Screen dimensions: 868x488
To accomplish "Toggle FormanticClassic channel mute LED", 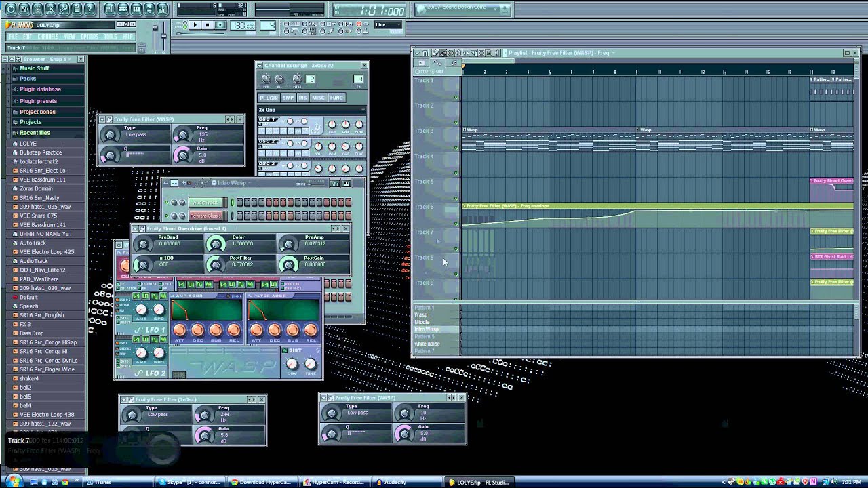I will coord(166,216).
